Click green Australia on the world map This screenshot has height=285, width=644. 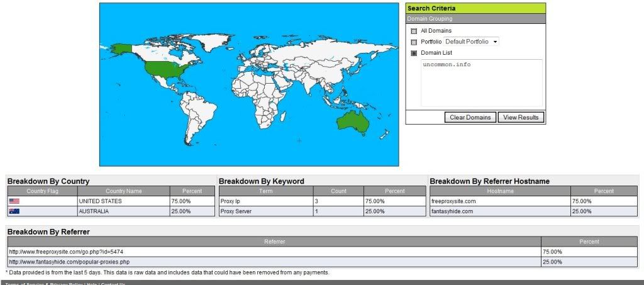click(352, 121)
